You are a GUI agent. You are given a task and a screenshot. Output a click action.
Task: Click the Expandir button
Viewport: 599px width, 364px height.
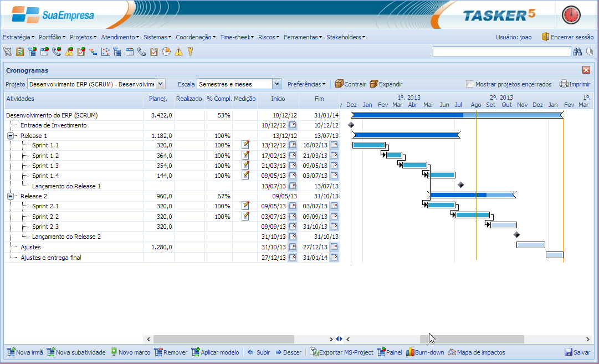coord(386,84)
